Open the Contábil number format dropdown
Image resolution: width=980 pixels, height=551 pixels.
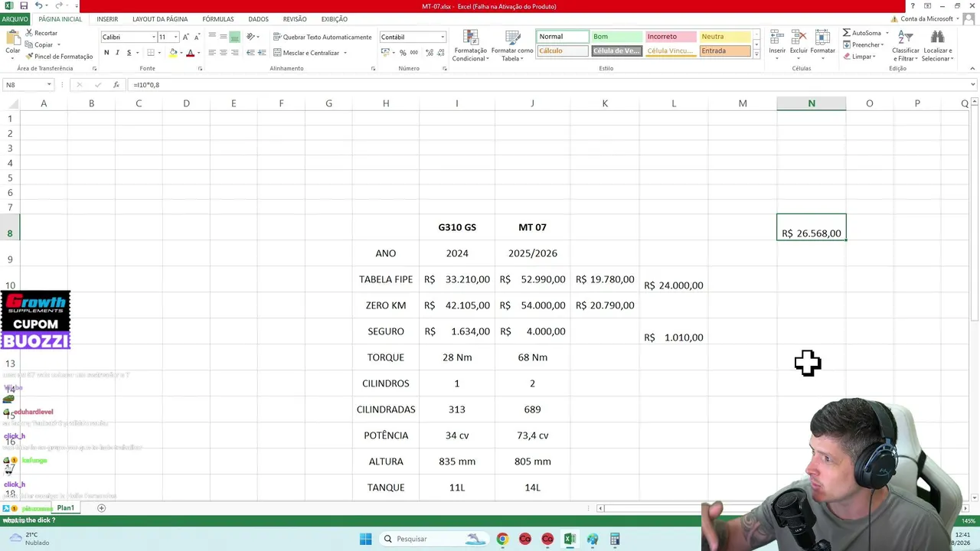443,37
